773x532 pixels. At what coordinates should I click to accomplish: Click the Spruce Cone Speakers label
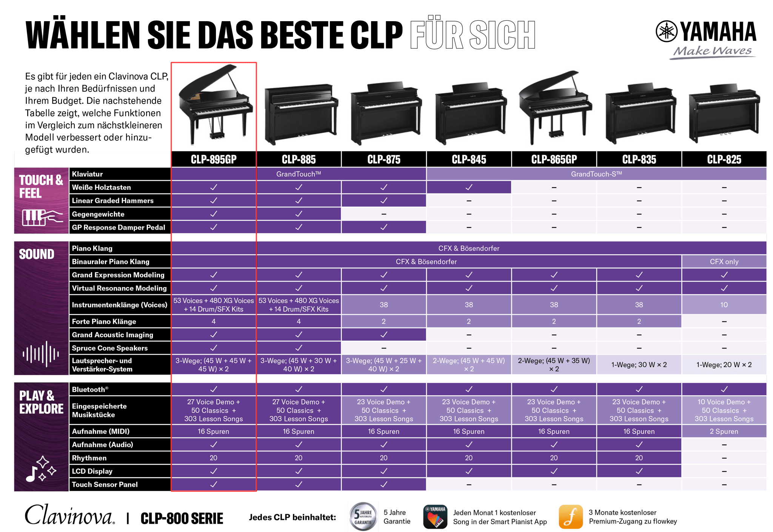(120, 348)
